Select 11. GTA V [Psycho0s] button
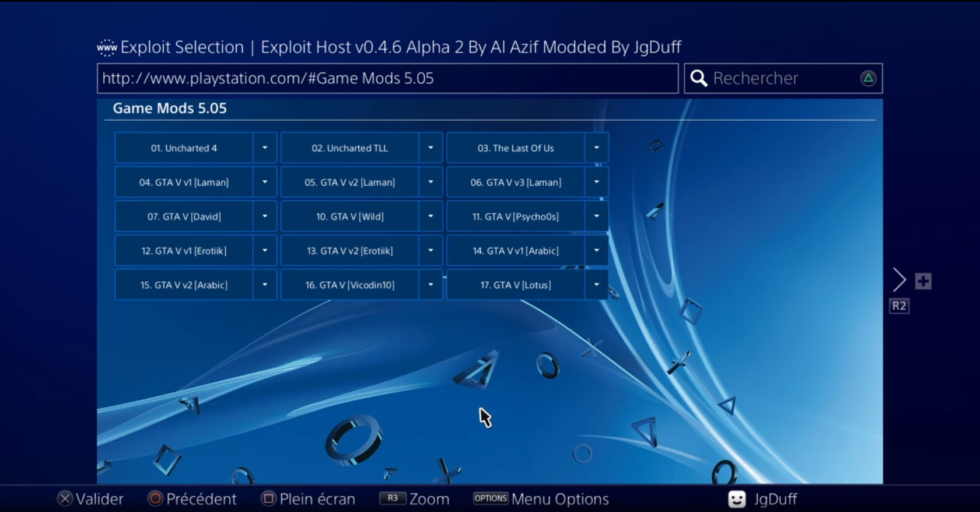The height and width of the screenshot is (512, 980). [516, 217]
